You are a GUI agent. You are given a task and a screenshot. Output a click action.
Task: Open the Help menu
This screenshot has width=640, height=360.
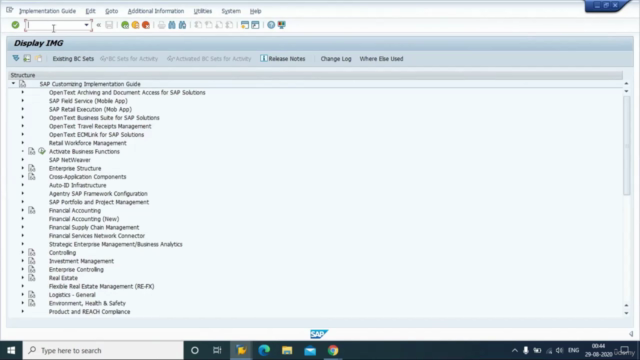(256, 11)
